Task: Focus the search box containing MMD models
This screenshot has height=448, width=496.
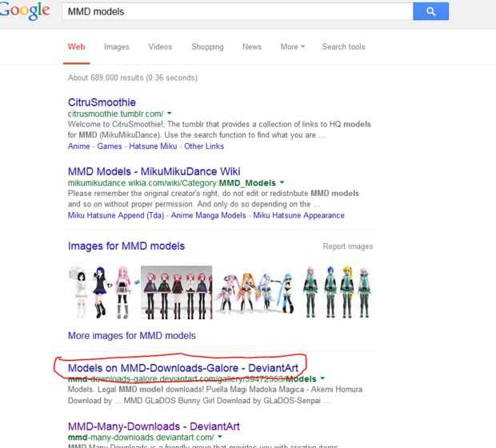Action: (x=238, y=11)
